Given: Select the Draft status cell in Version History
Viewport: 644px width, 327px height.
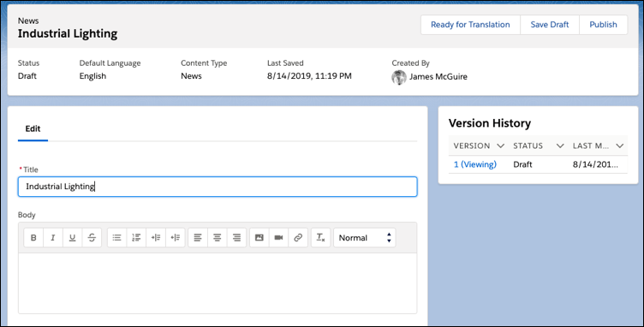Looking at the screenshot, I should tap(522, 164).
